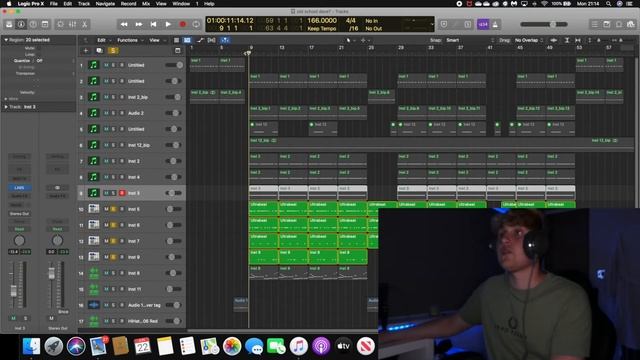Image resolution: width=640 pixels, height=360 pixels.
Task: Open the File menu
Action: click(x=53, y=4)
